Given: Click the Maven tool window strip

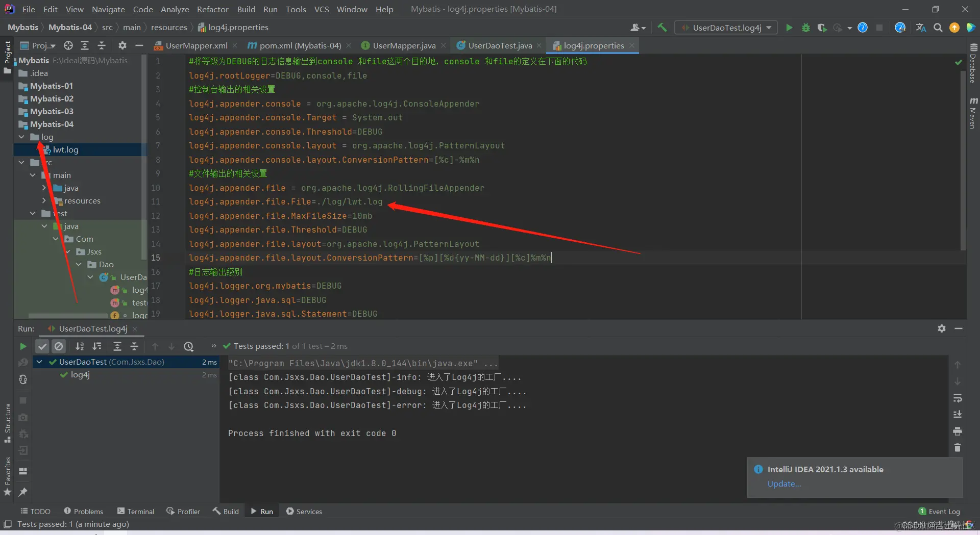Looking at the screenshot, I should pos(973,113).
